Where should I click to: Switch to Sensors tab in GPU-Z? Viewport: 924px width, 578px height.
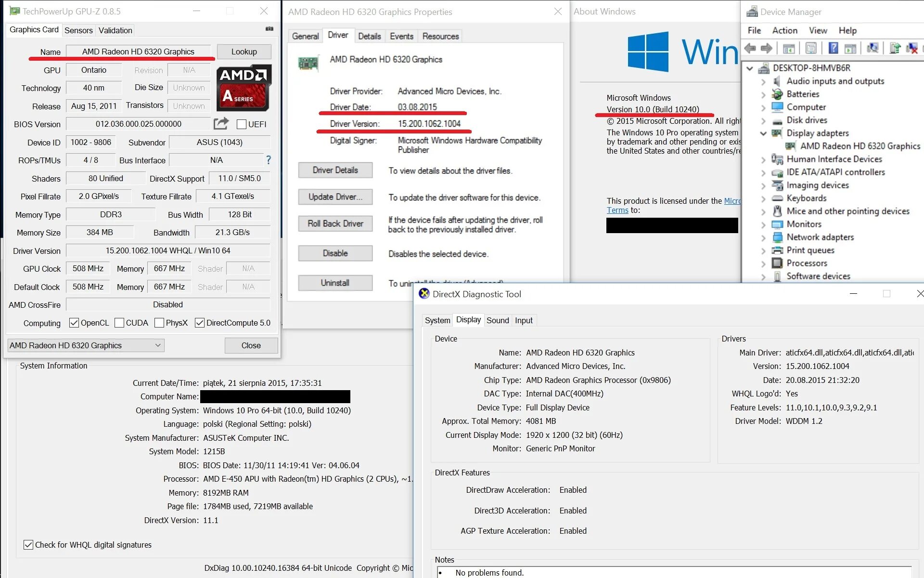click(x=78, y=30)
